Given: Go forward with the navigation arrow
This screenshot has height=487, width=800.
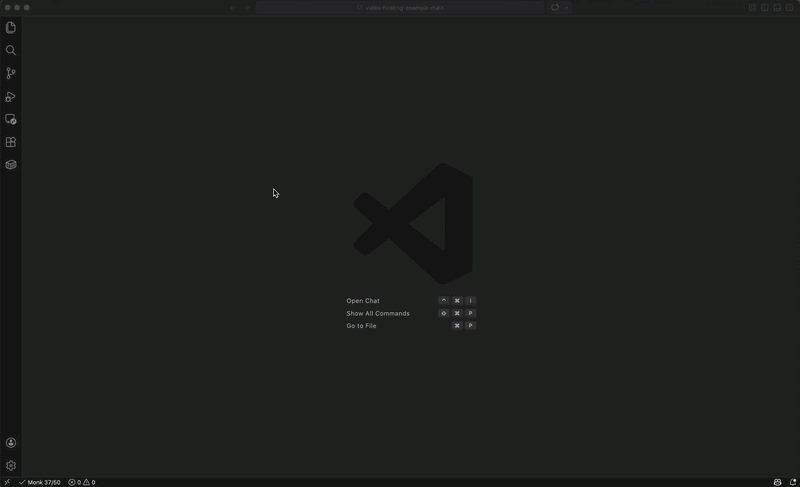Looking at the screenshot, I should [x=246, y=8].
